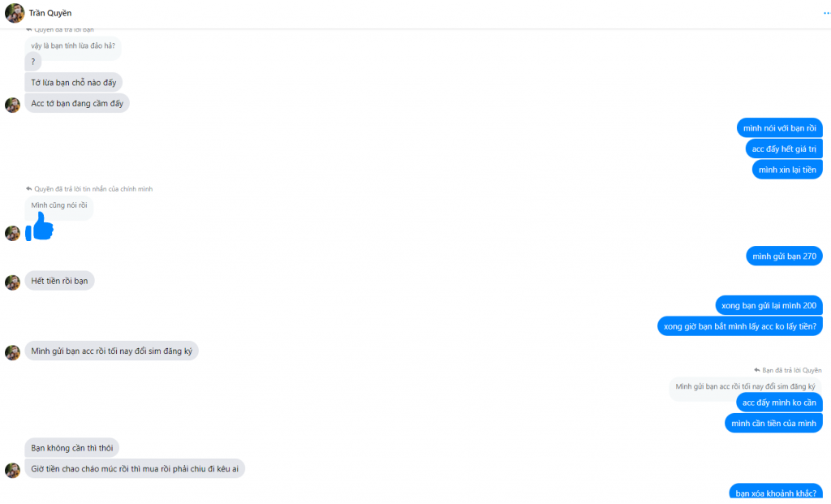Open the quoted message "Mình cũng nói rồi"
Screen dimensions: 831x504
59,206
